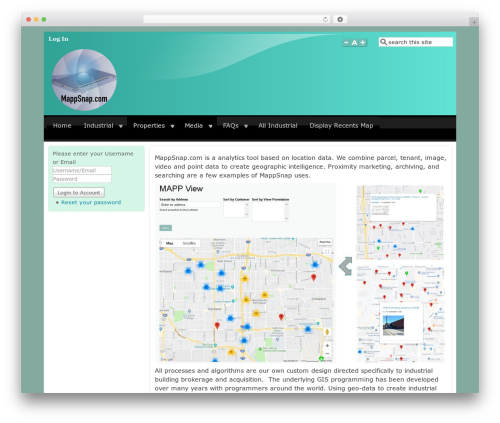This screenshot has width=500, height=423.
Task: Zoom in on the MAPP View map
Action: (327, 346)
